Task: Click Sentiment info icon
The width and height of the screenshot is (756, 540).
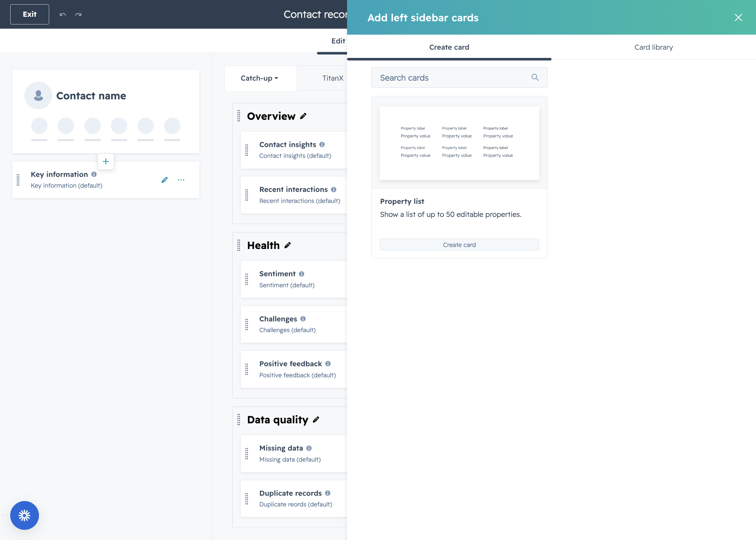Action: 301,274
